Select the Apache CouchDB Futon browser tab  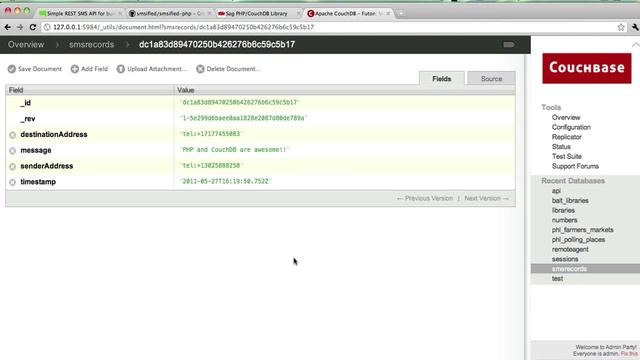[348, 13]
